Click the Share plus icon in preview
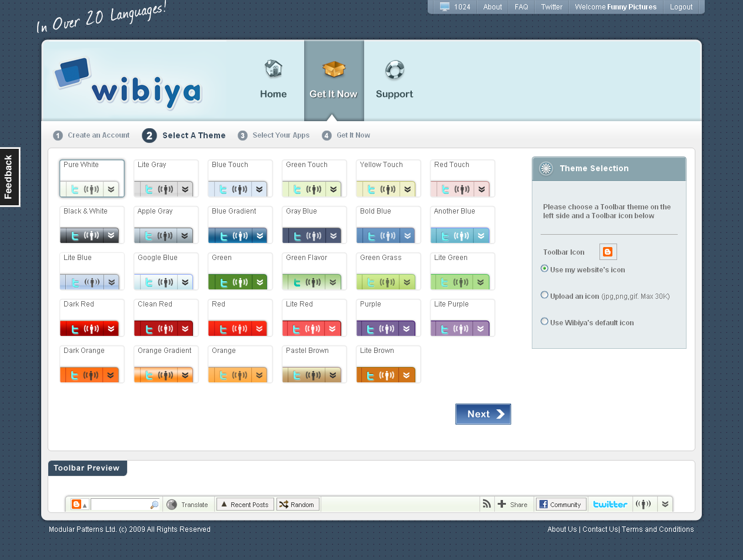 pos(502,504)
